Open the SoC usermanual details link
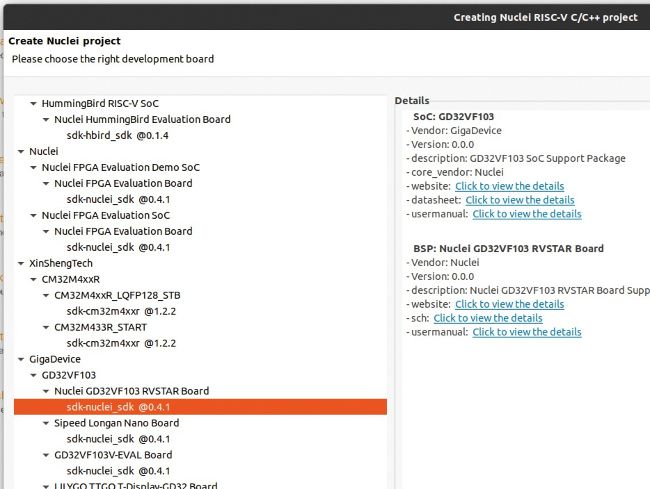Screen dimensions: 650x489 (x=526, y=214)
